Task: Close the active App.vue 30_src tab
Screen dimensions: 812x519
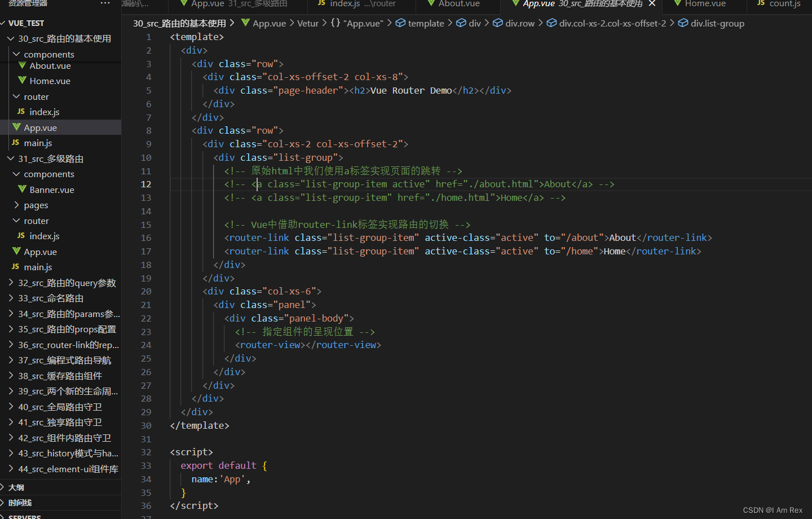Action: (x=652, y=3)
